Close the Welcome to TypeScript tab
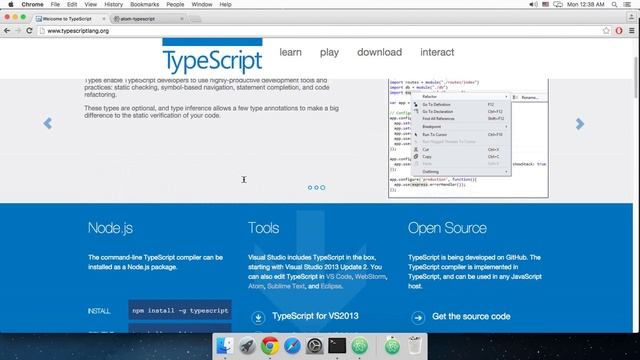 pyautogui.click(x=103, y=19)
